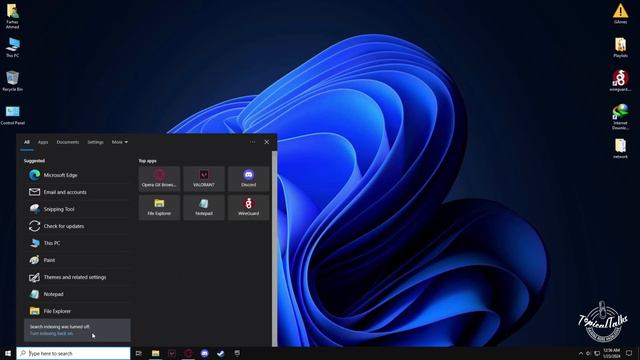
Task: Open Discord from the taskbar
Action: pyautogui.click(x=204, y=353)
